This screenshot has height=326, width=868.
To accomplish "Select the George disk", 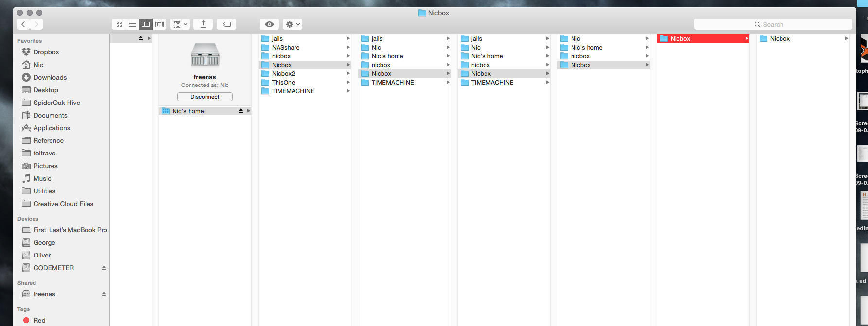I will pyautogui.click(x=44, y=242).
